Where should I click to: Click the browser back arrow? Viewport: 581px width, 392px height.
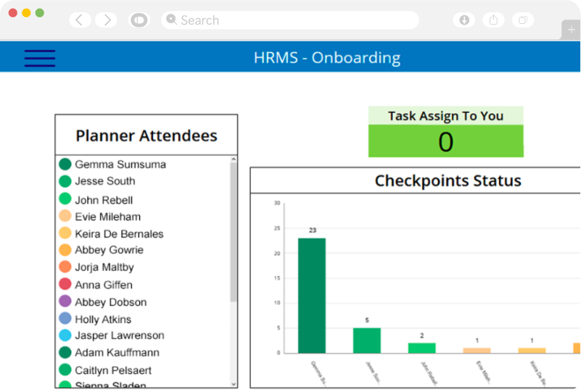(79, 20)
